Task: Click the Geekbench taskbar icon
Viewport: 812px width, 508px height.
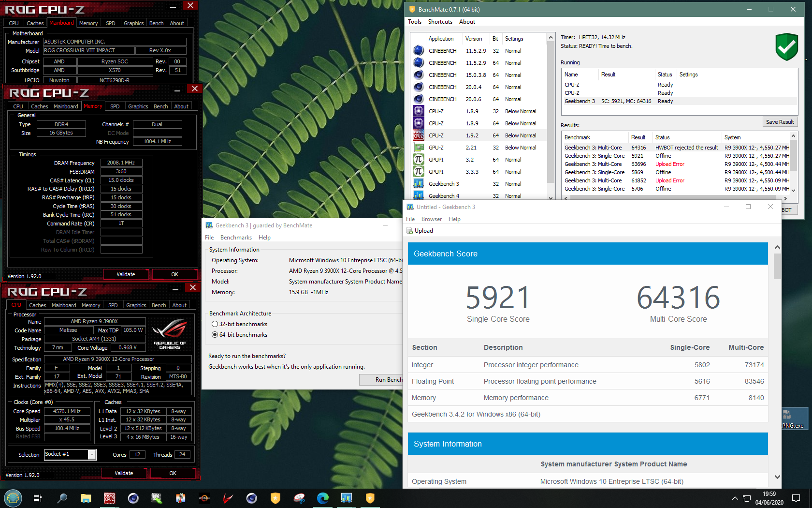Action: tap(347, 498)
